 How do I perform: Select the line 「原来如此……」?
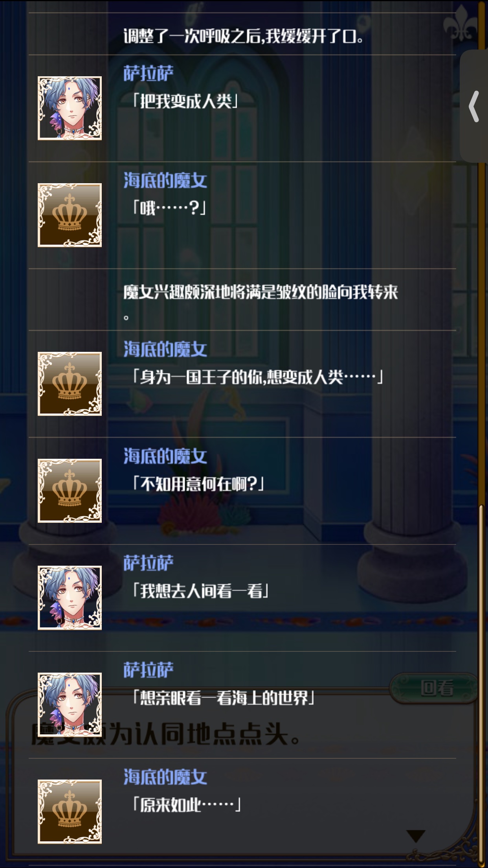pos(186,805)
